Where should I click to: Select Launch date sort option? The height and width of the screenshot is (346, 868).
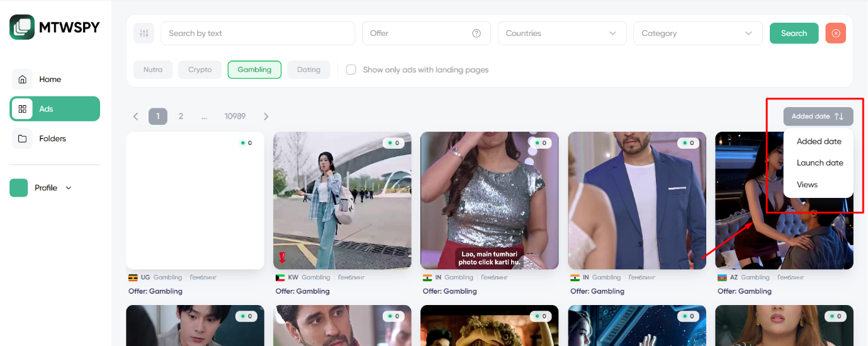click(820, 163)
